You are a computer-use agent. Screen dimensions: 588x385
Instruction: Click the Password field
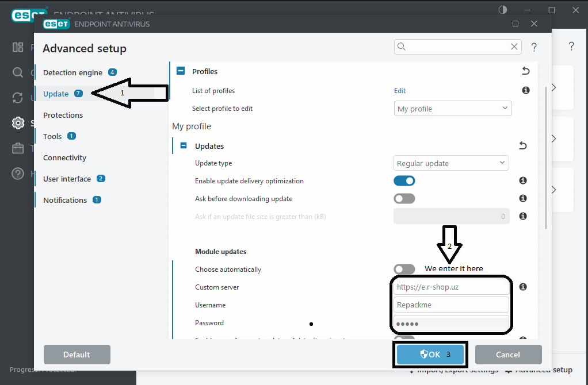point(450,323)
